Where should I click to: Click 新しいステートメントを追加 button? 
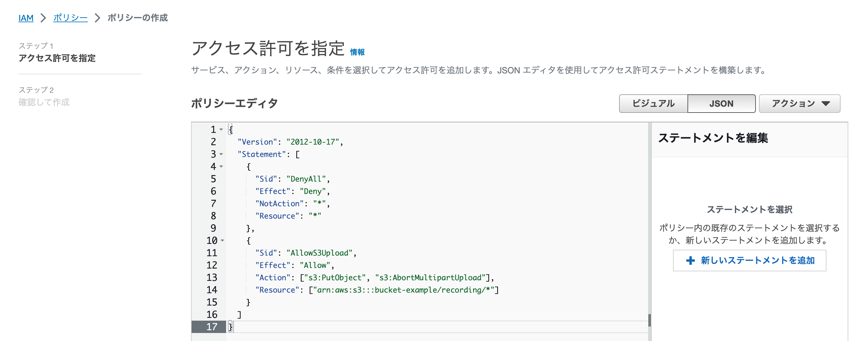coord(750,261)
